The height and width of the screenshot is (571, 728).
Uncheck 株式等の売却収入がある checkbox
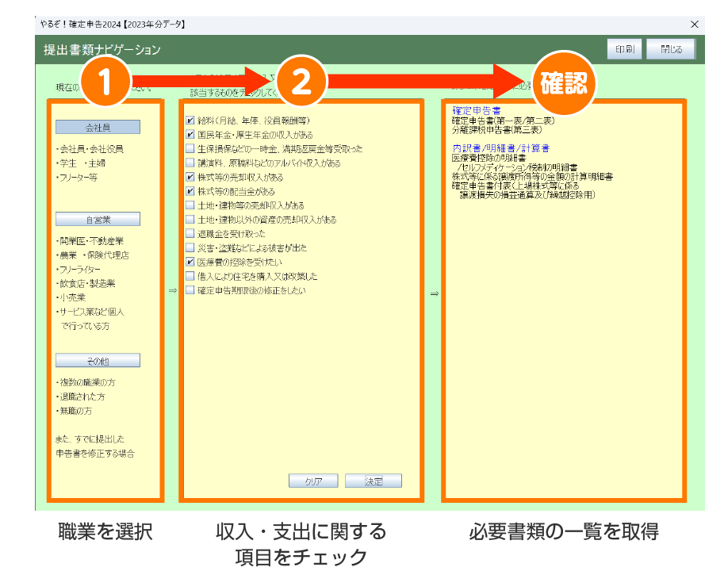click(x=190, y=177)
